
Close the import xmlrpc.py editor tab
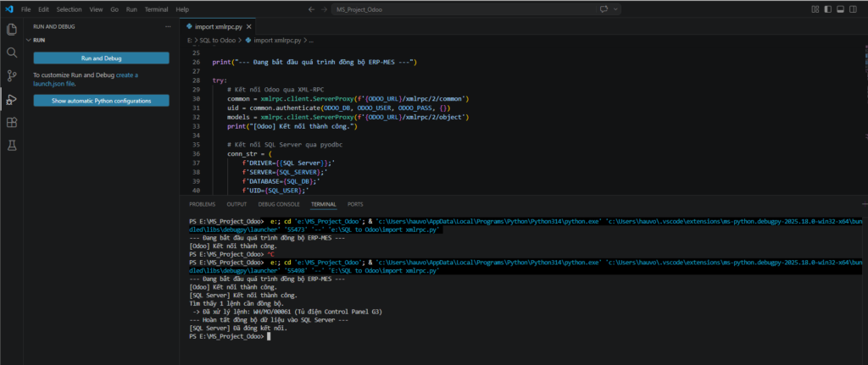[248, 26]
